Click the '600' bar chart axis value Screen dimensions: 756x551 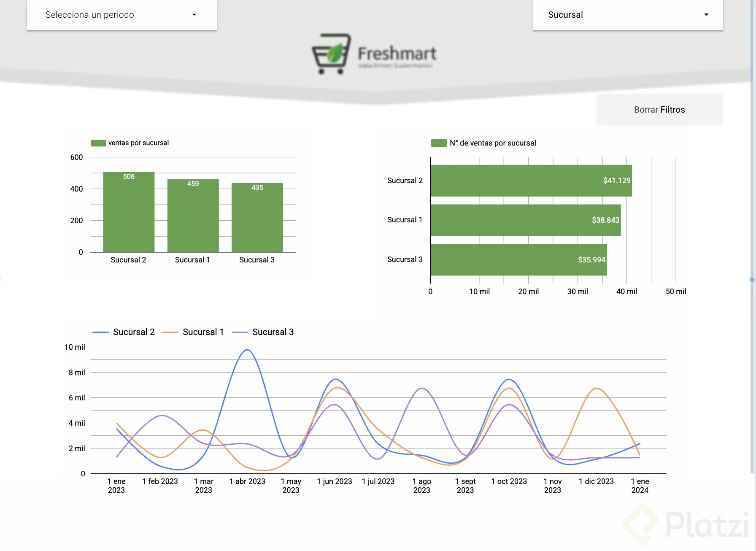click(x=76, y=157)
